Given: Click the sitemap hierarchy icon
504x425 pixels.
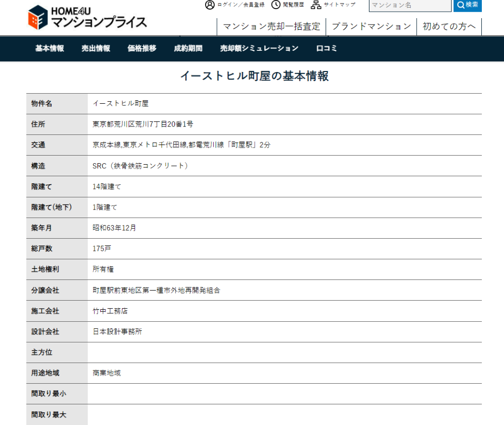Looking at the screenshot, I should (316, 5).
